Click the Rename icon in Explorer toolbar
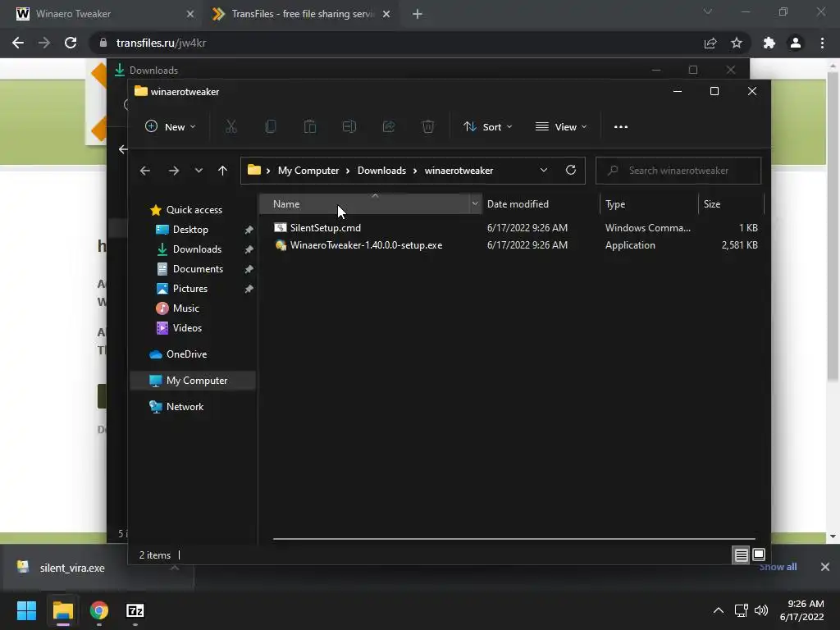The image size is (840, 630). [349, 126]
